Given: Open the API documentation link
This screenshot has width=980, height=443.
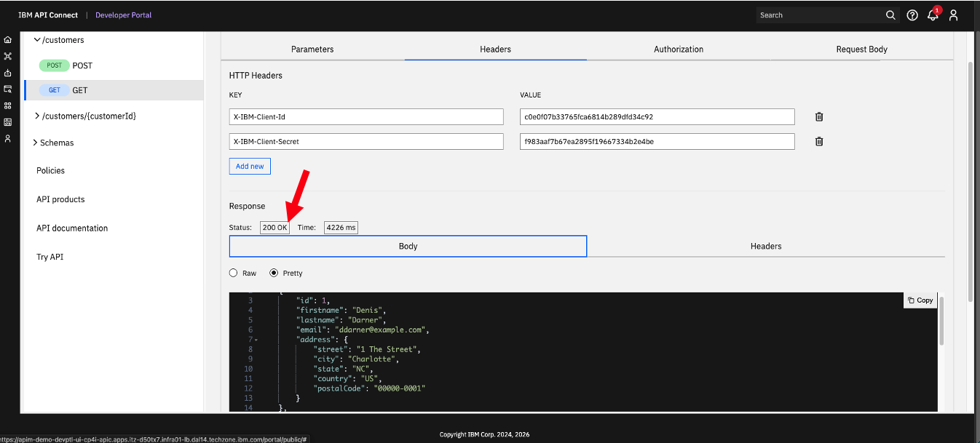Looking at the screenshot, I should [72, 228].
